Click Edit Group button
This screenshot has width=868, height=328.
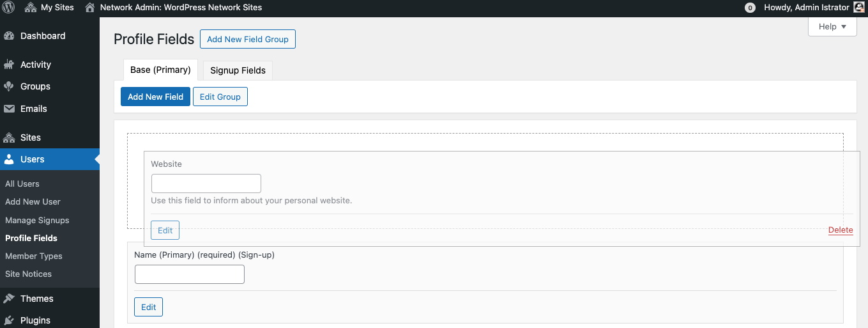(220, 97)
